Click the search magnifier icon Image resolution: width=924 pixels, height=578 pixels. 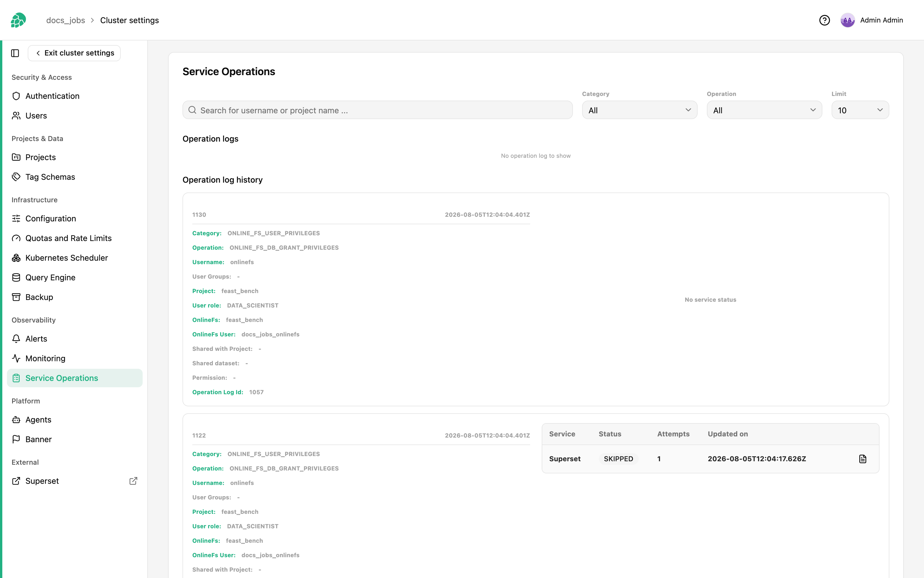(192, 110)
